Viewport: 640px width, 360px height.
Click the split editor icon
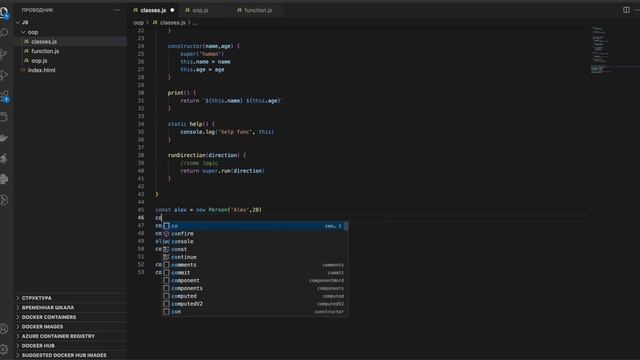pos(626,10)
